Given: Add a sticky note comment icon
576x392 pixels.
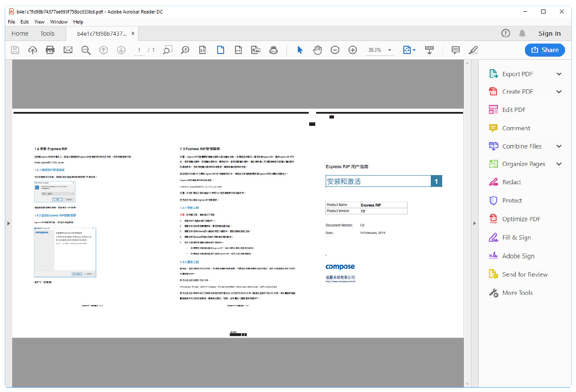Looking at the screenshot, I should point(456,50).
